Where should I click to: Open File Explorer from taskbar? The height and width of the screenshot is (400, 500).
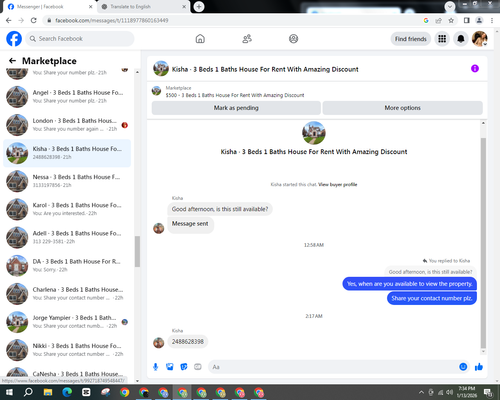[48, 392]
